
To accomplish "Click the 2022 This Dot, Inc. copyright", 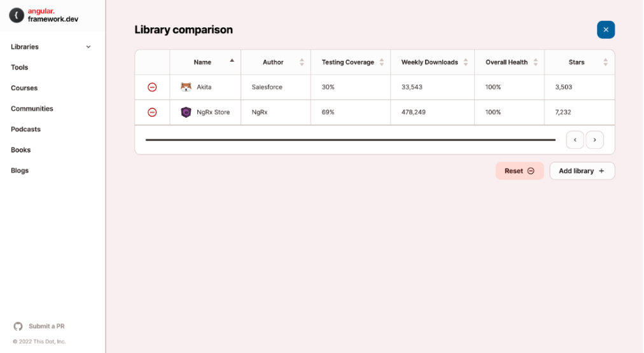I will click(x=39, y=342).
